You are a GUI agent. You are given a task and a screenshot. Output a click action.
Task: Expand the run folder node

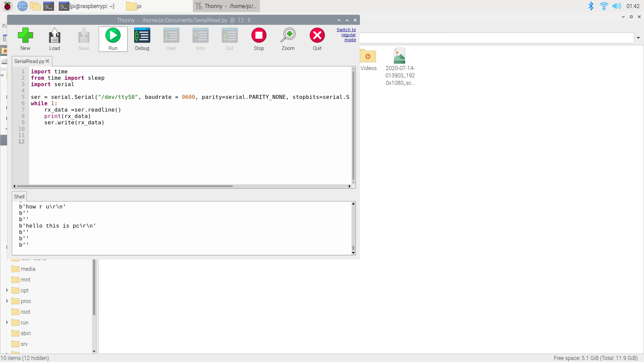pos(7,322)
